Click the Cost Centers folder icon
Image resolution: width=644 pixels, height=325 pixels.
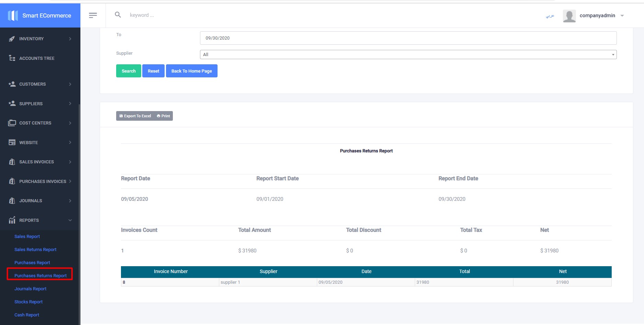pos(12,123)
